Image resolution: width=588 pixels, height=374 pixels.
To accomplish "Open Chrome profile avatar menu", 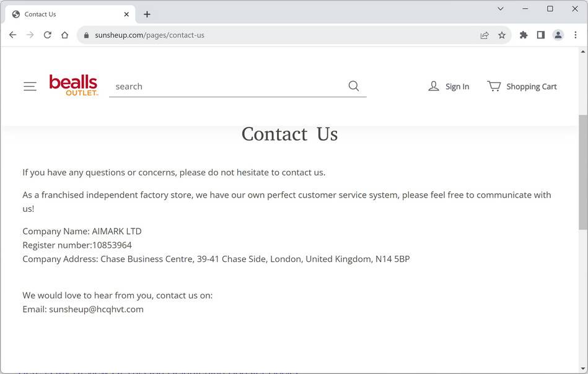I will pos(558,35).
